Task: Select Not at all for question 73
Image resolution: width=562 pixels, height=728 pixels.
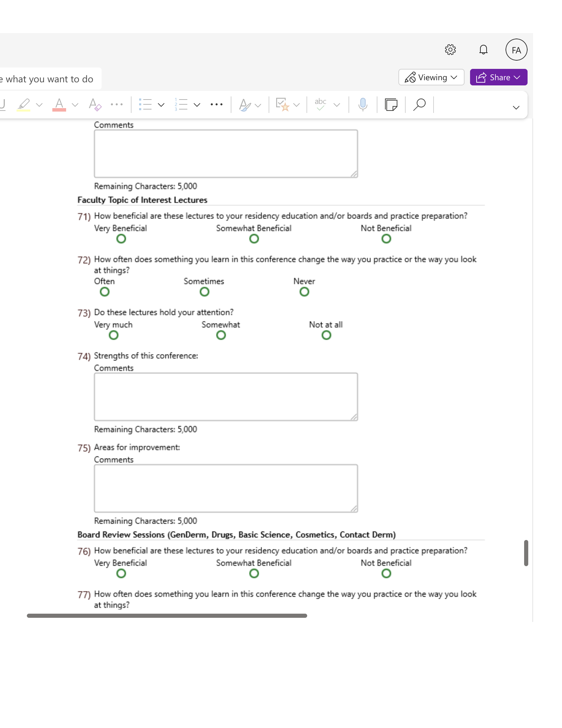Action: (326, 335)
